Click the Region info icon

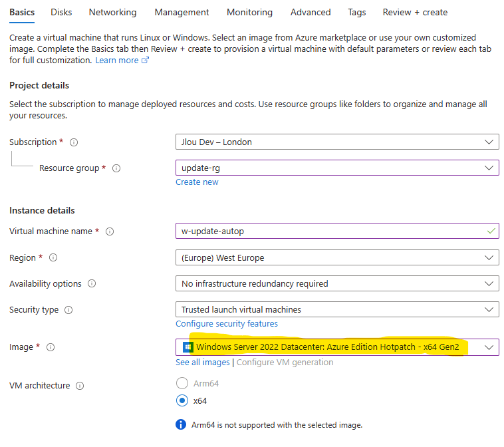point(53,257)
